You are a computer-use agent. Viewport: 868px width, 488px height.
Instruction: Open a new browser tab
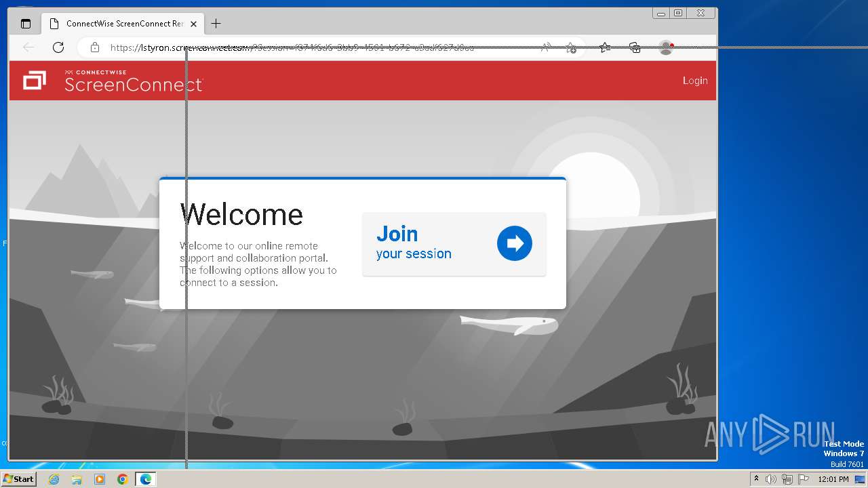coord(216,24)
